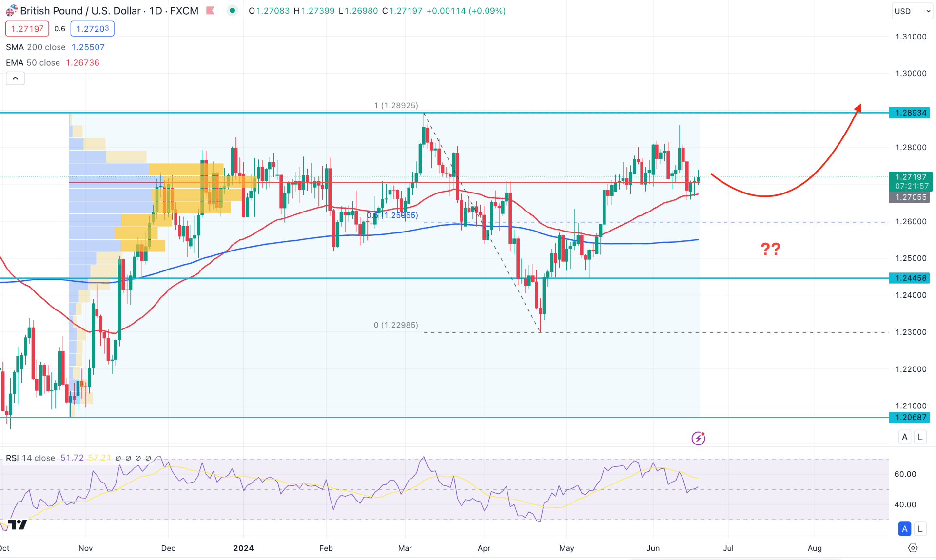Collapse the indicator legend with chevron button
Image resolution: width=936 pixels, height=560 pixels.
(15, 78)
